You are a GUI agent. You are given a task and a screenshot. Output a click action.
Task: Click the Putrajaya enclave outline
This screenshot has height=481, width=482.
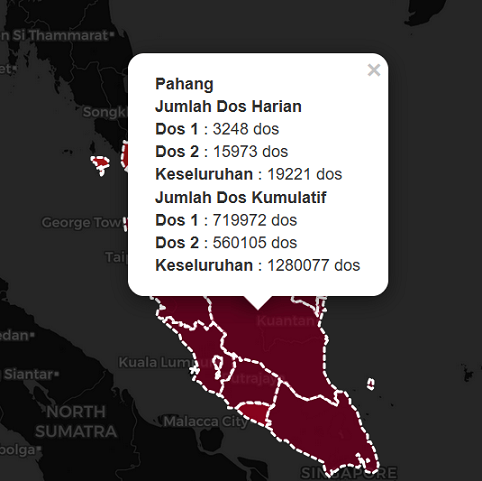click(218, 367)
